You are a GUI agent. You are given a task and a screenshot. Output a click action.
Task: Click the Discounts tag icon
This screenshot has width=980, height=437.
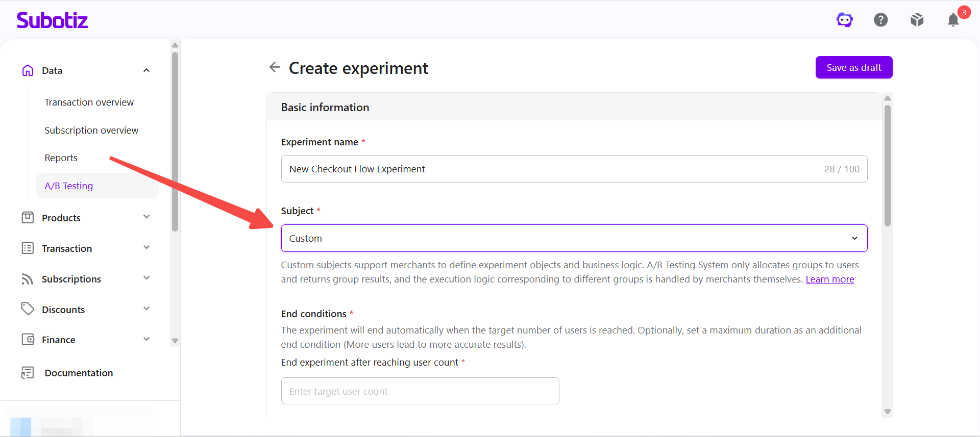pos(28,309)
